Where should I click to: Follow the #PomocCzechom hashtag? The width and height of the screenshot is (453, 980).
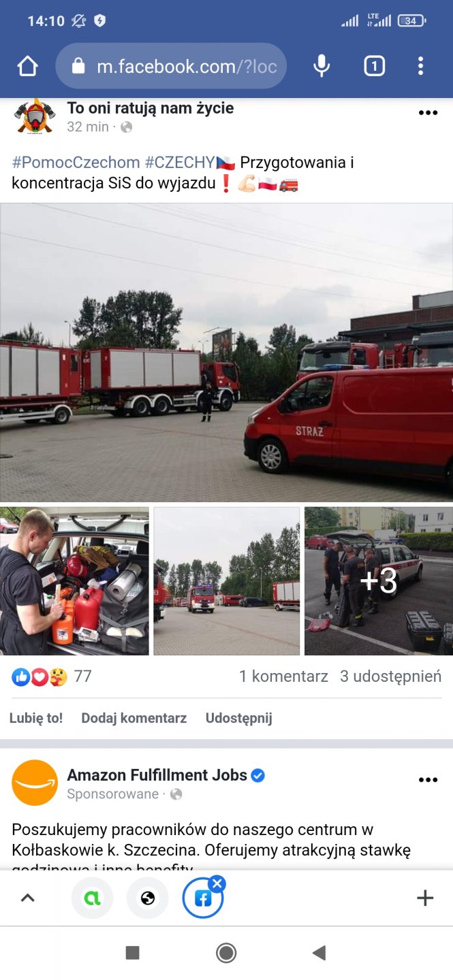[x=76, y=163]
